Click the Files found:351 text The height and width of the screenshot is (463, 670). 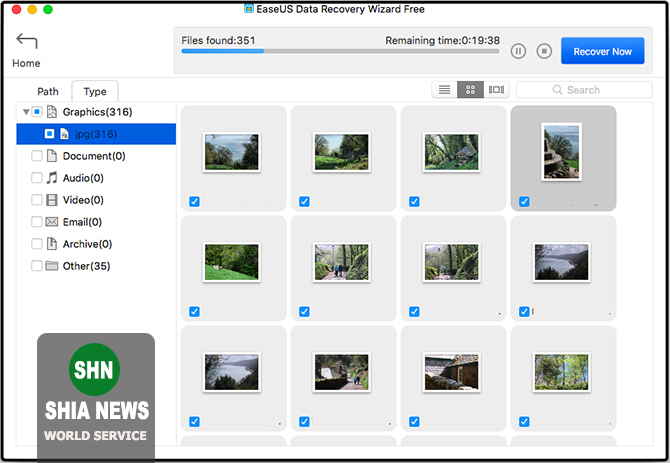(x=218, y=41)
